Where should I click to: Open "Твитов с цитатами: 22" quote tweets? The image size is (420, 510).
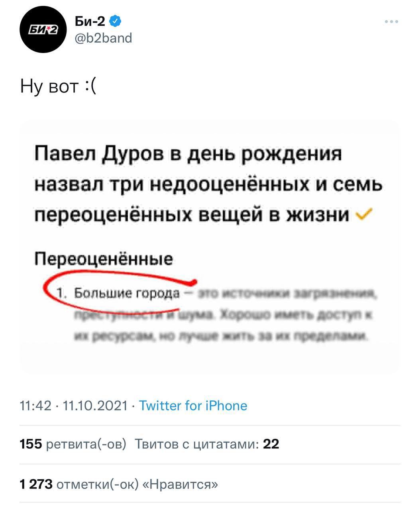(207, 444)
